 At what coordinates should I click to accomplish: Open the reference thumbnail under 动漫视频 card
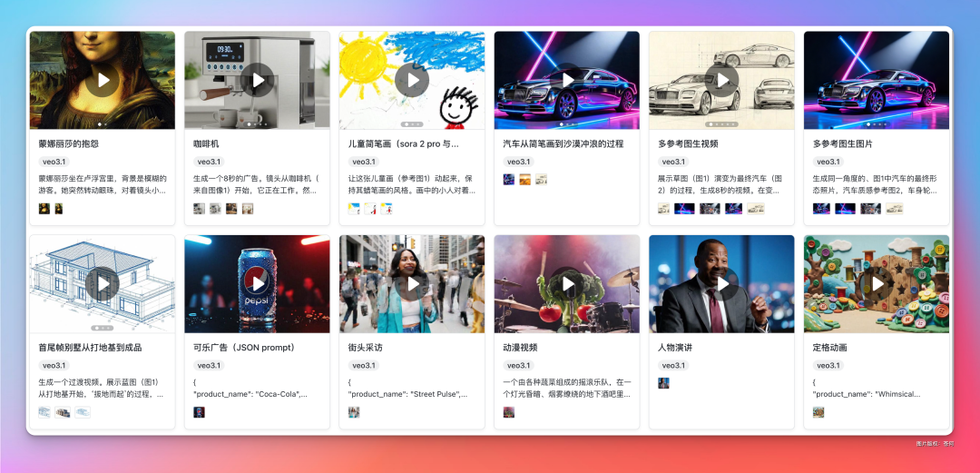coord(509,412)
